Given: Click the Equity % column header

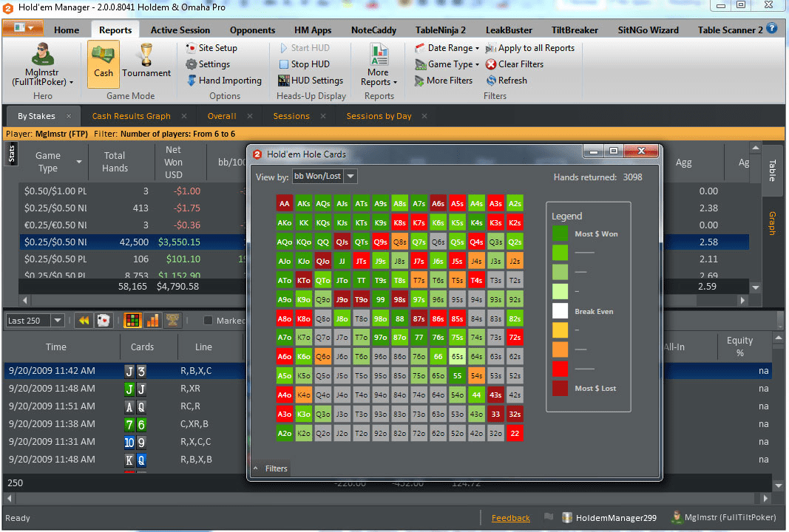Looking at the screenshot, I should click(x=739, y=347).
